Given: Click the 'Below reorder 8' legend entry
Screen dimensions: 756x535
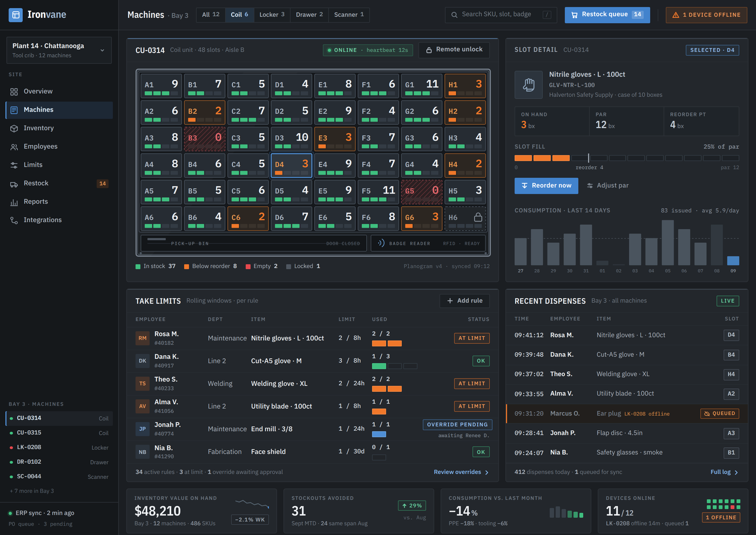Looking at the screenshot, I should coord(211,266).
